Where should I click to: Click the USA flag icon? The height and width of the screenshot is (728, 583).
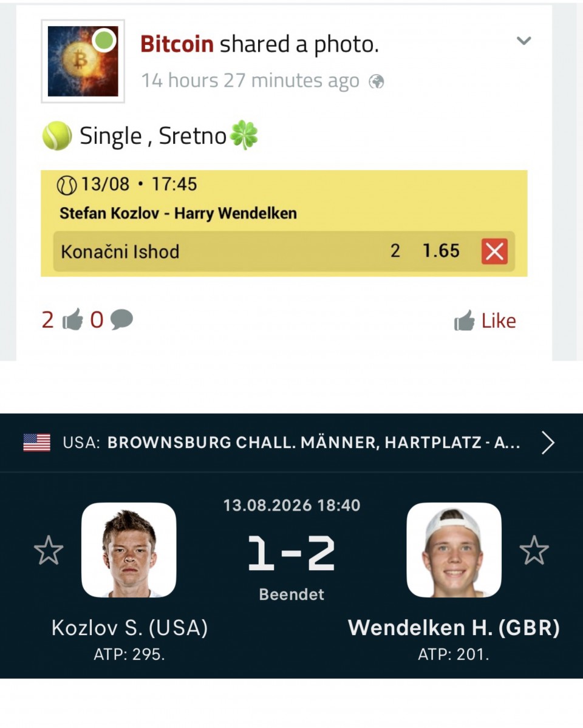(x=36, y=443)
